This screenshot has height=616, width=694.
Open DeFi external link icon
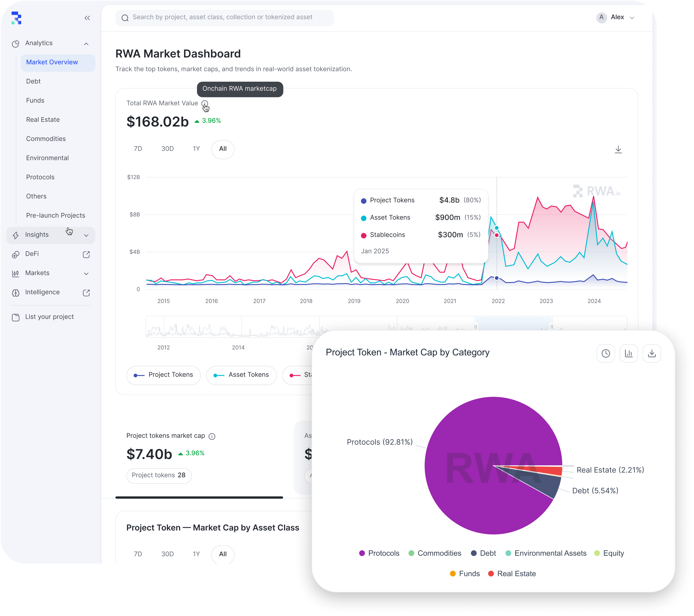pos(86,254)
